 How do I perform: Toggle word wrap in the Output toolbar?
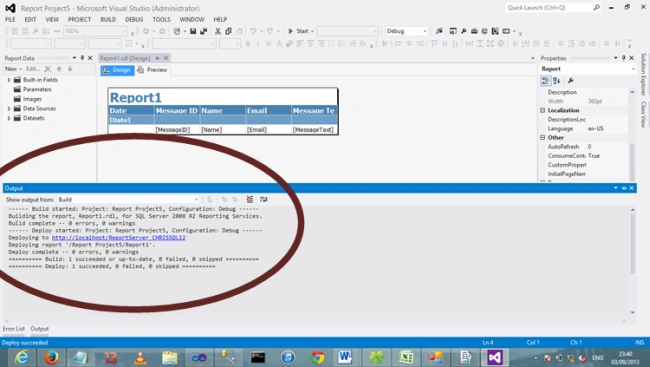(264, 199)
